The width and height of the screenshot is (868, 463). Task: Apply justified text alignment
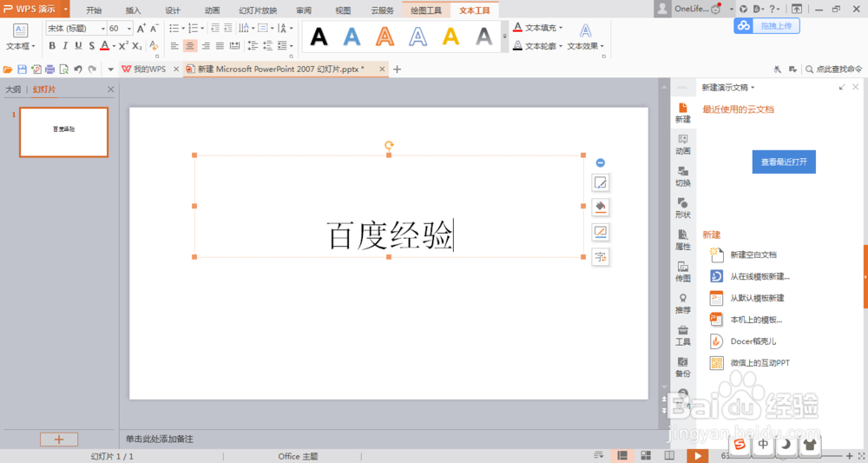click(x=220, y=46)
